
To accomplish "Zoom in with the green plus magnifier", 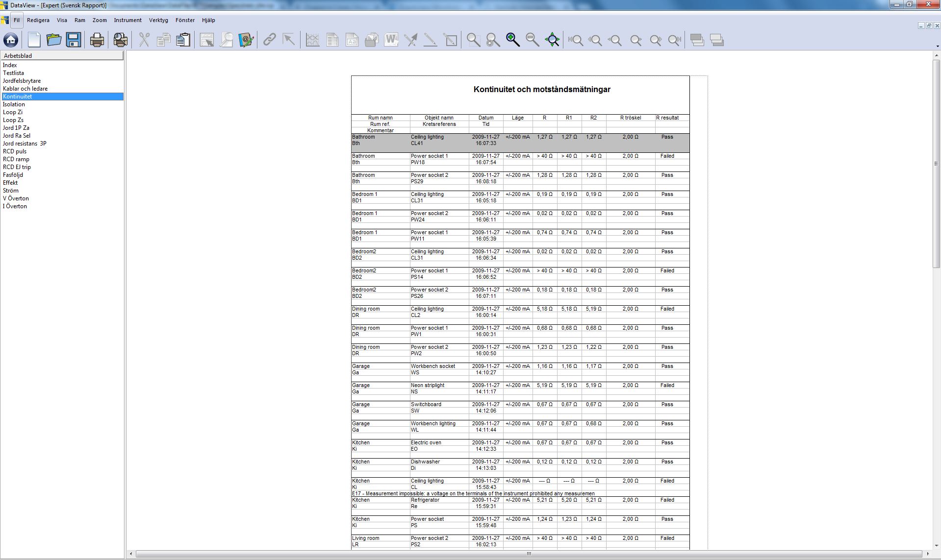I will click(x=512, y=40).
